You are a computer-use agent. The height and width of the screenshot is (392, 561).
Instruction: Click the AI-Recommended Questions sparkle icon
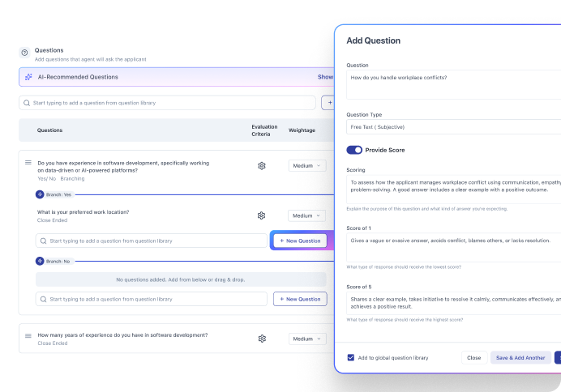click(x=28, y=77)
